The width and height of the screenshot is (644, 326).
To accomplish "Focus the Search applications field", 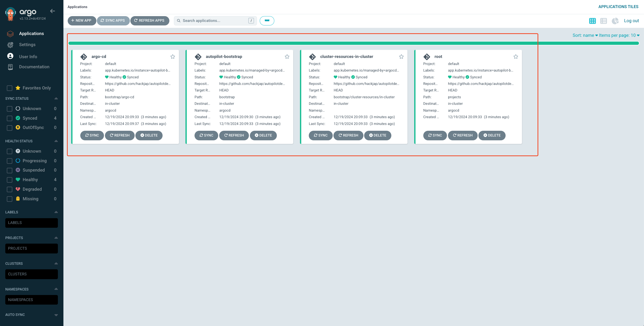I will pos(214,21).
